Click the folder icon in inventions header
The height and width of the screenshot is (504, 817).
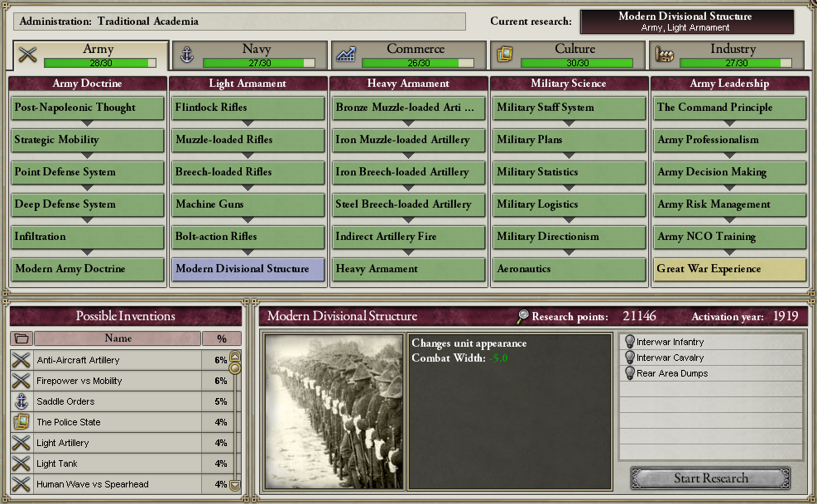click(22, 338)
